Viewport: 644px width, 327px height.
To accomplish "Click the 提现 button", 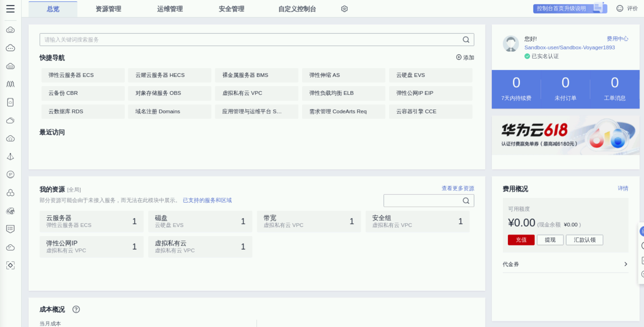I will pos(550,240).
